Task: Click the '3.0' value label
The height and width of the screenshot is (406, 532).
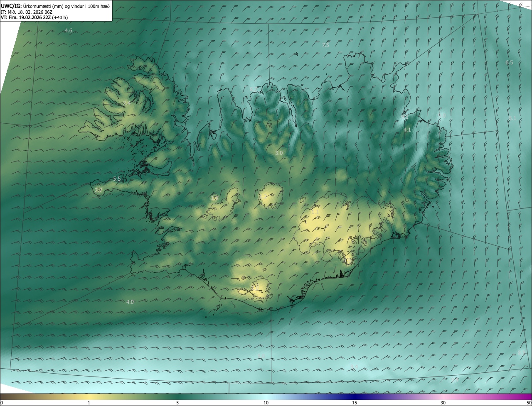Action: tap(279, 153)
